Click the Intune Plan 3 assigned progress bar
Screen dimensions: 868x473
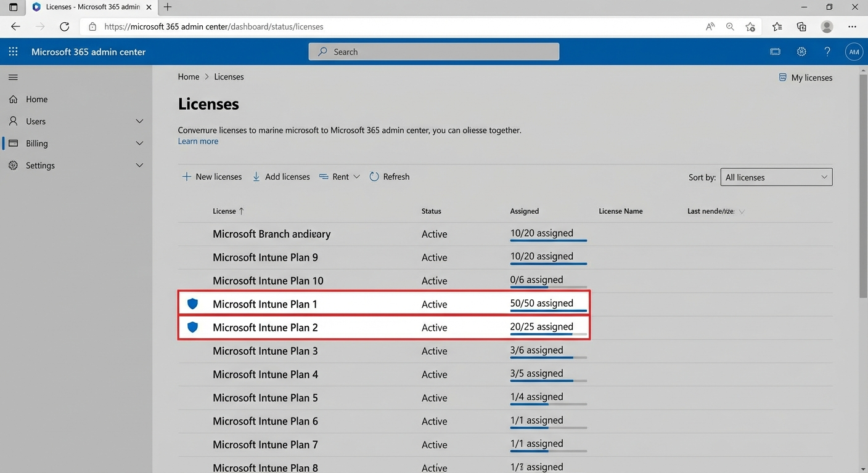point(548,357)
